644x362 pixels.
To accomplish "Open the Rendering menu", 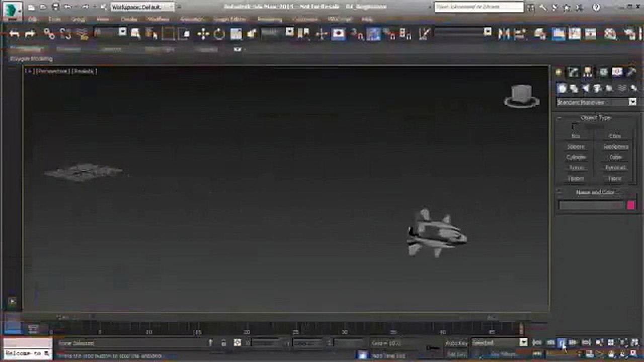I will 270,20.
